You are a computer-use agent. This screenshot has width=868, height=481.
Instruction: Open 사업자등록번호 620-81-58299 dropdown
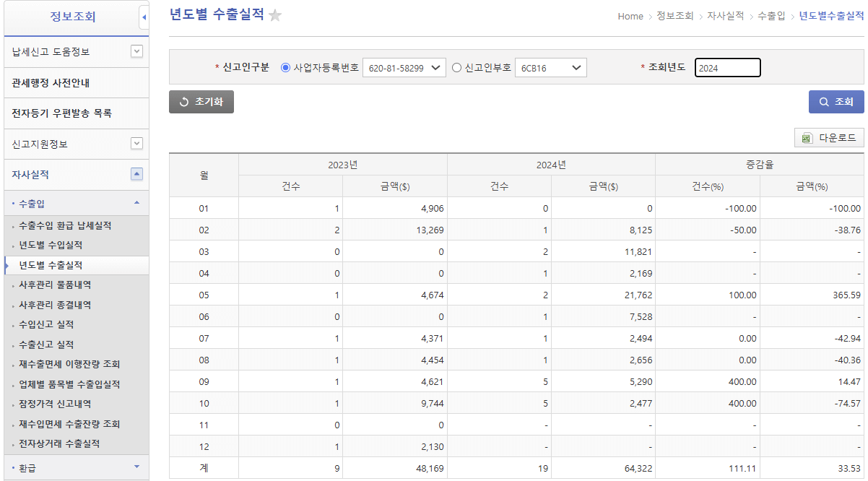click(x=404, y=68)
